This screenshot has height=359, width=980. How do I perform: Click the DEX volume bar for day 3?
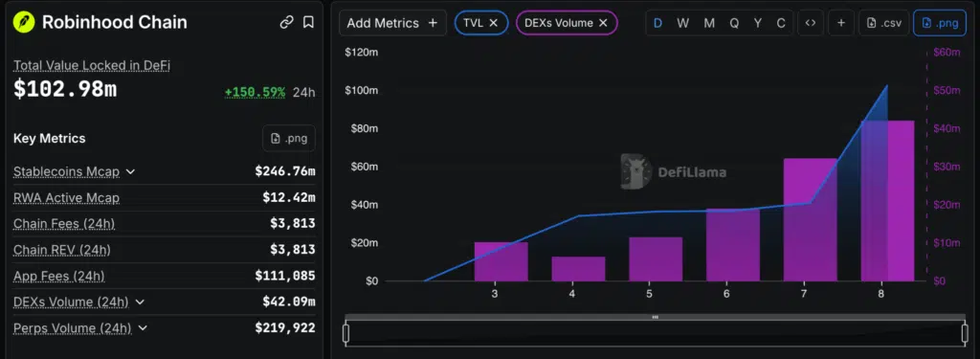coord(501,261)
